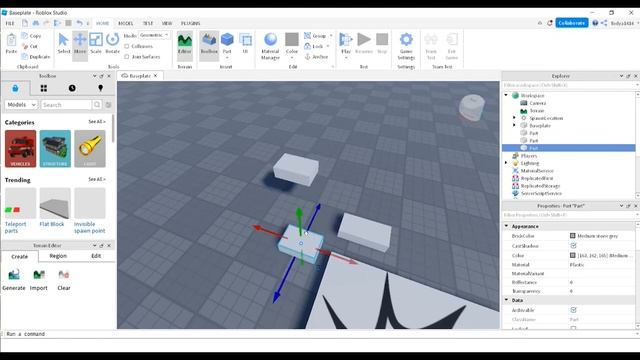This screenshot has width=640, height=360.
Task: Open the Mode Geometric dropdown
Action: (154, 36)
